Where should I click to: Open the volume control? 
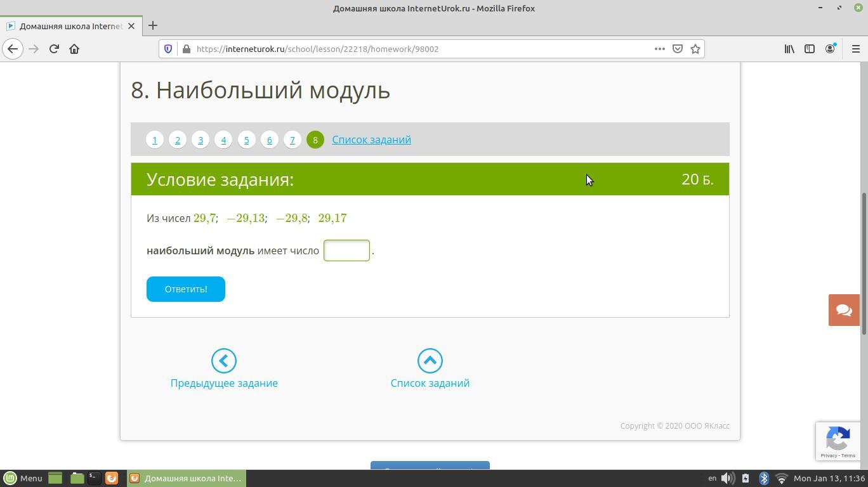pyautogui.click(x=728, y=478)
